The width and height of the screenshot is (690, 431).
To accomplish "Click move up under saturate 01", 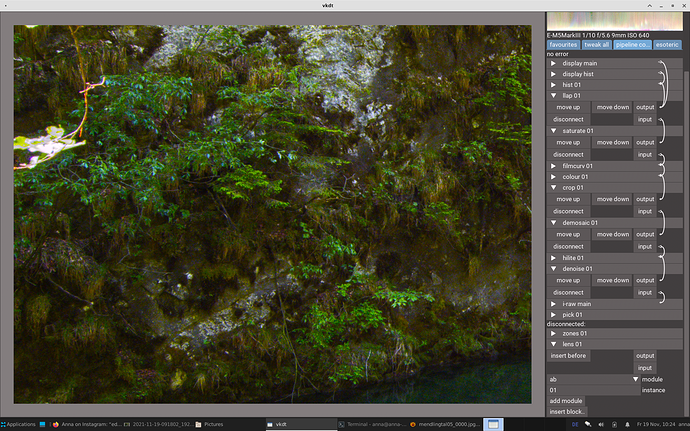I will coord(568,142).
